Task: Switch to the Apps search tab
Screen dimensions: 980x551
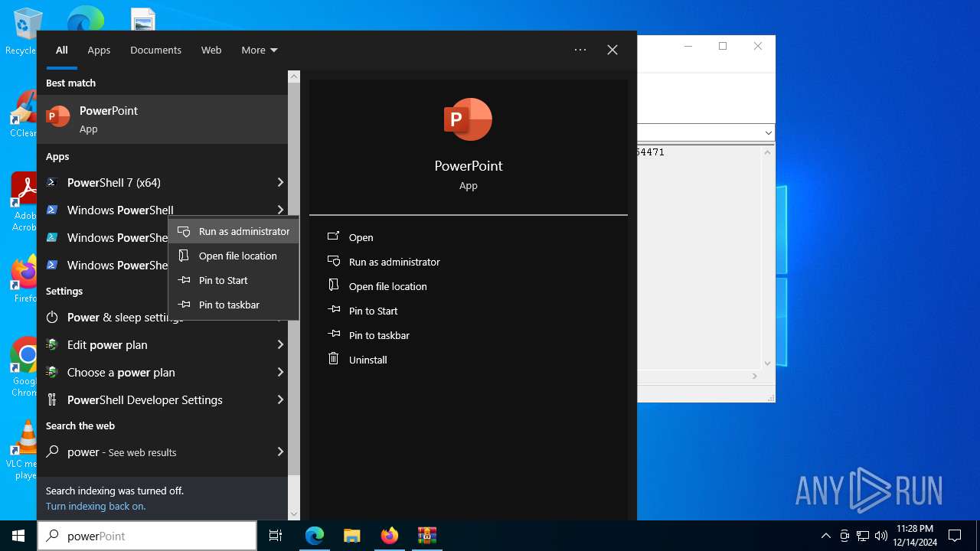Action: (99, 50)
